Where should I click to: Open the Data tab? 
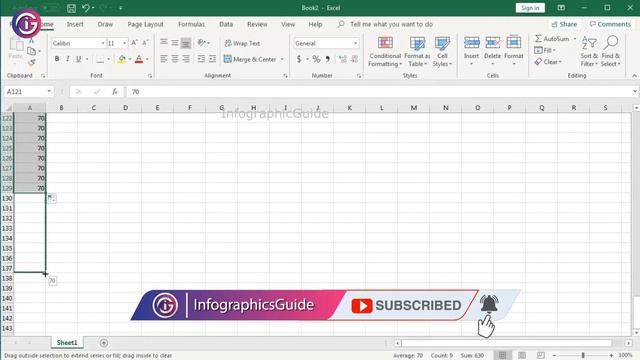coord(226,24)
